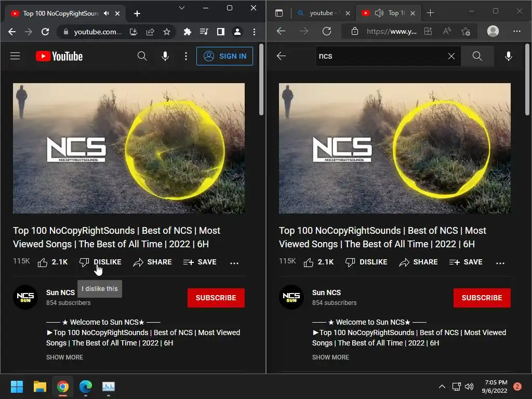Play the NCS video thumbnail in Chrome
532x399 pixels.
point(129,148)
